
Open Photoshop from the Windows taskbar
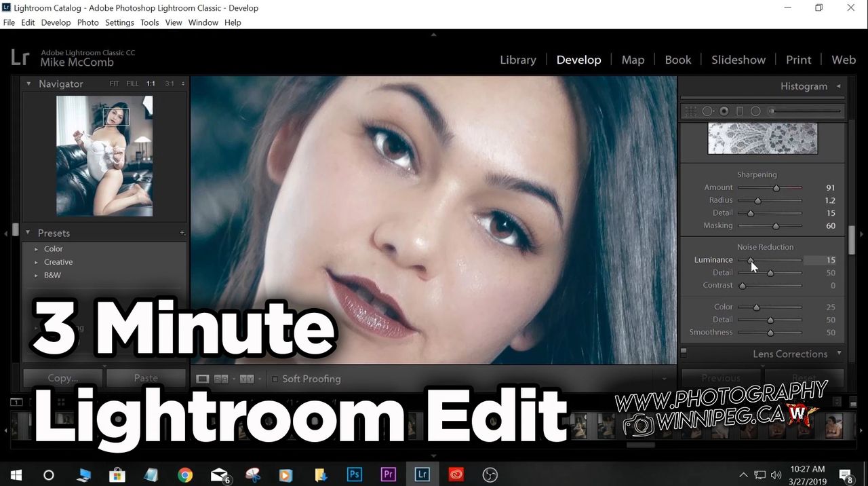click(x=354, y=474)
